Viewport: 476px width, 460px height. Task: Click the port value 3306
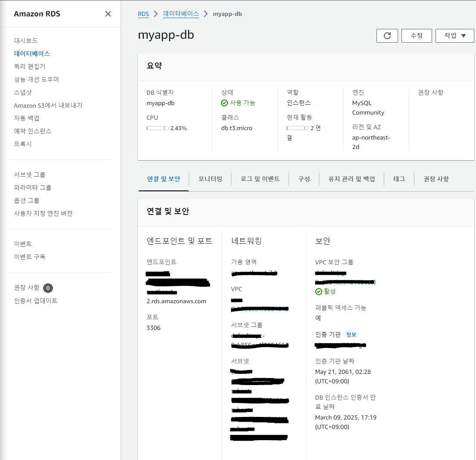153,328
